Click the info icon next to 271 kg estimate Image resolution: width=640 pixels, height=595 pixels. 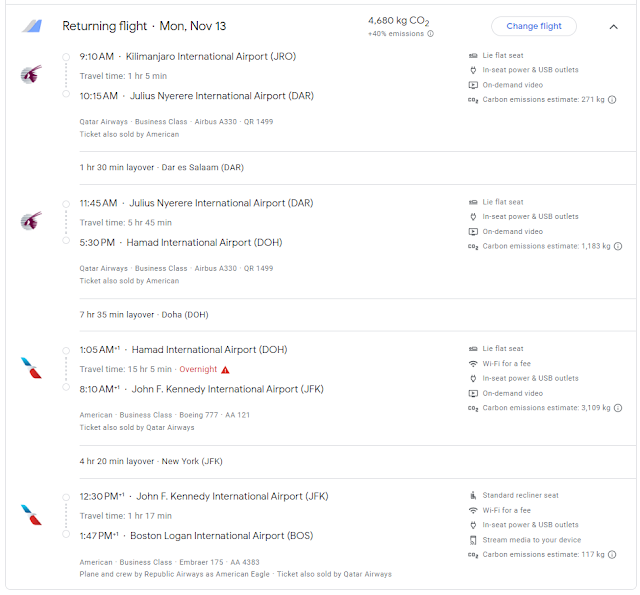point(612,100)
